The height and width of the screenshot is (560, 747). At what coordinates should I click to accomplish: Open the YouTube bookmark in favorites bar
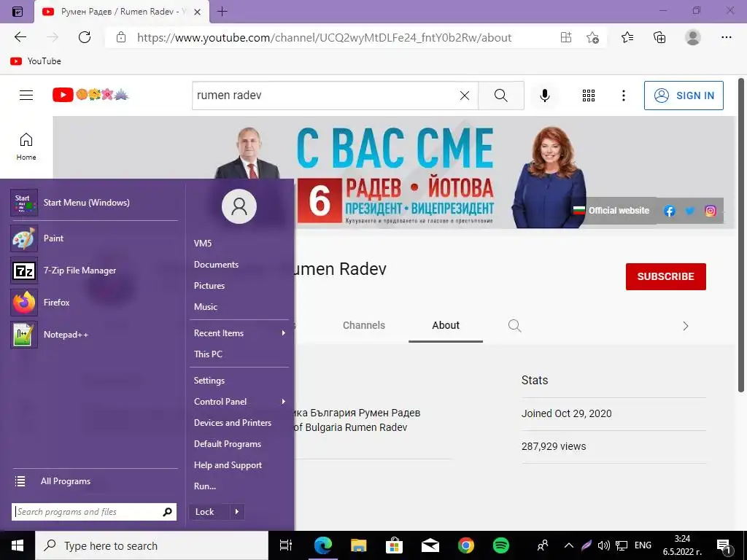(36, 61)
